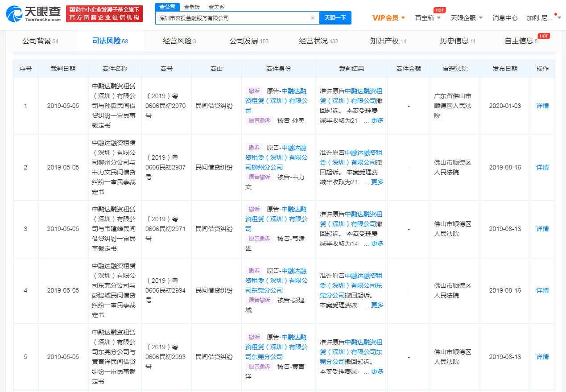Viewport: 566px width, 392px height.
Task: Clear the search box with the X icon
Action: click(313, 18)
